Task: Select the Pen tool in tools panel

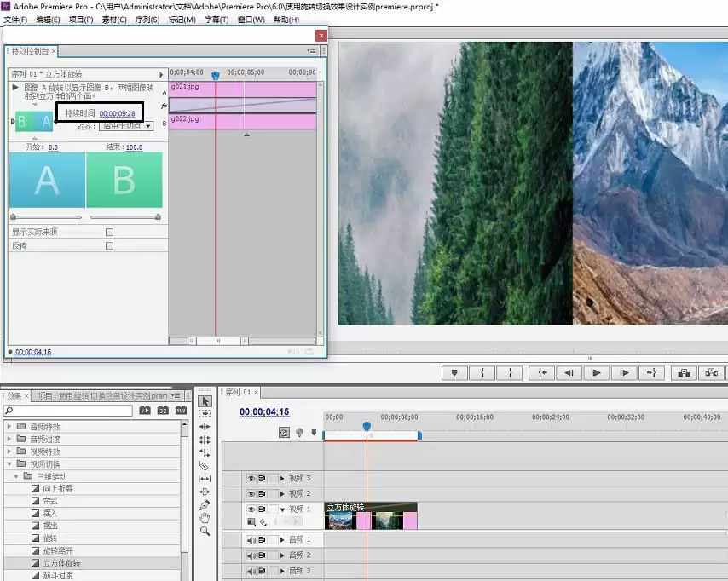Action: coord(205,505)
